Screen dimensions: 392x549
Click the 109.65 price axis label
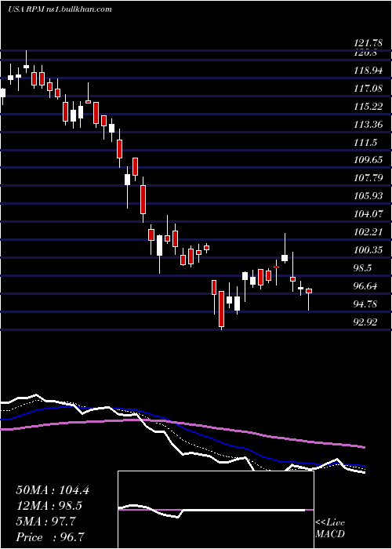tap(368, 160)
